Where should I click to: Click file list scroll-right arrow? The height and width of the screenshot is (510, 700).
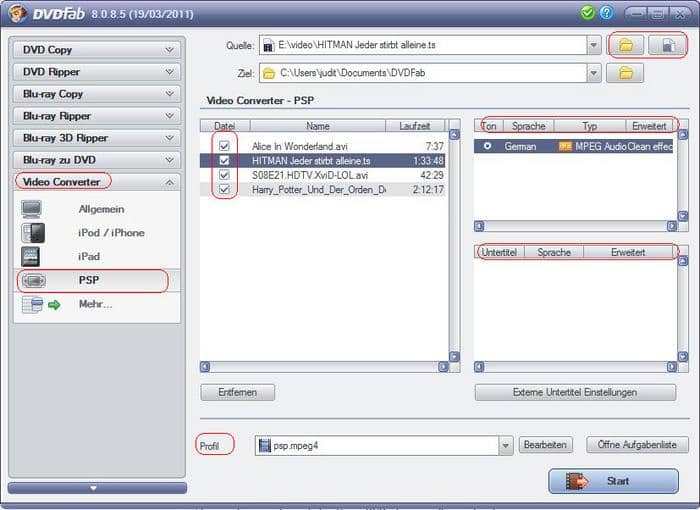tap(443, 367)
